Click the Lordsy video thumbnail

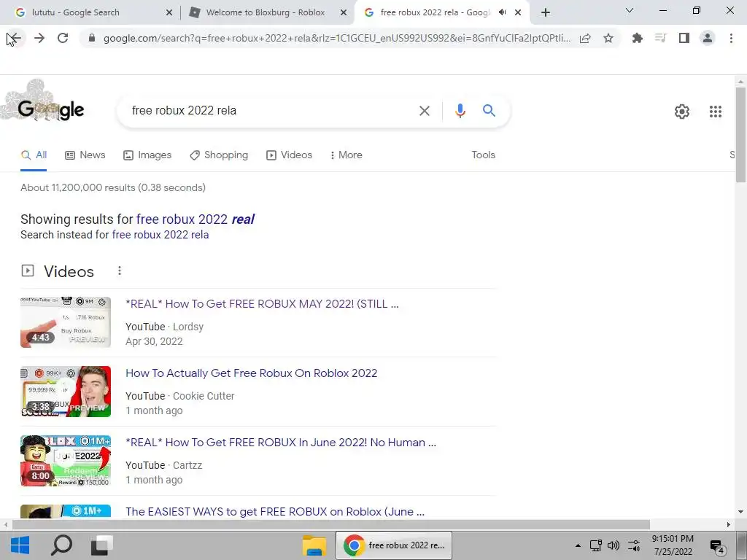click(66, 322)
